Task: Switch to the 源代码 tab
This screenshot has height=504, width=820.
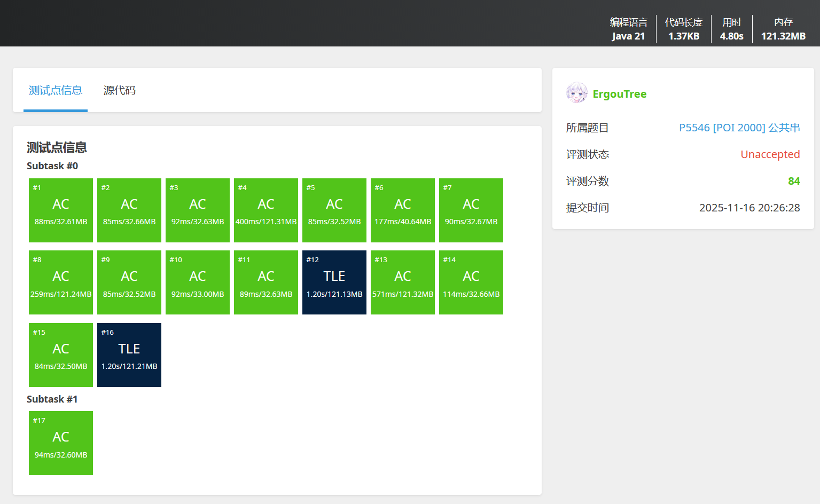Action: pos(119,90)
